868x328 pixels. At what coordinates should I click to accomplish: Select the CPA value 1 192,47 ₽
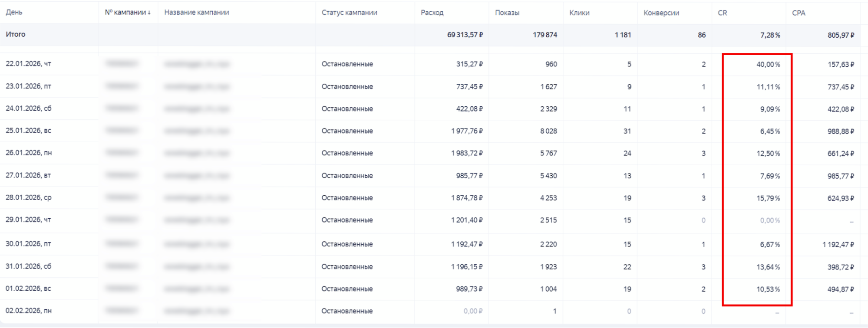(838, 244)
